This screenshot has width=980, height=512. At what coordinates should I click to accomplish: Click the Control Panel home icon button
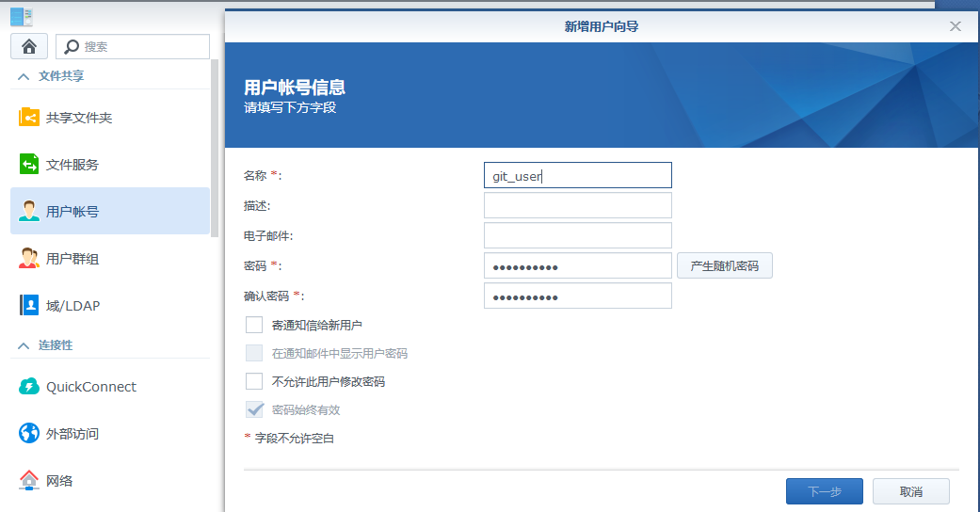coord(29,46)
